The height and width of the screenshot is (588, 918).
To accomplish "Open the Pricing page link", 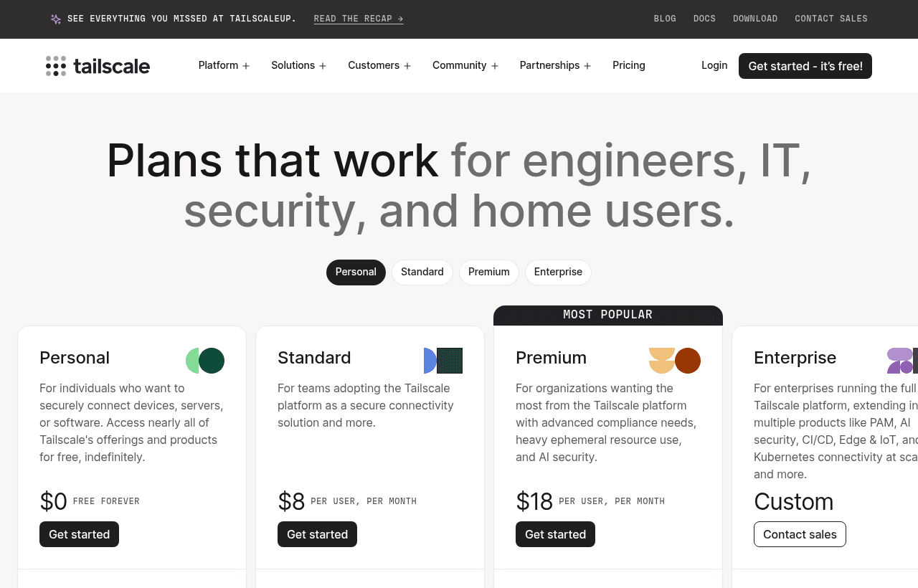I will (629, 65).
